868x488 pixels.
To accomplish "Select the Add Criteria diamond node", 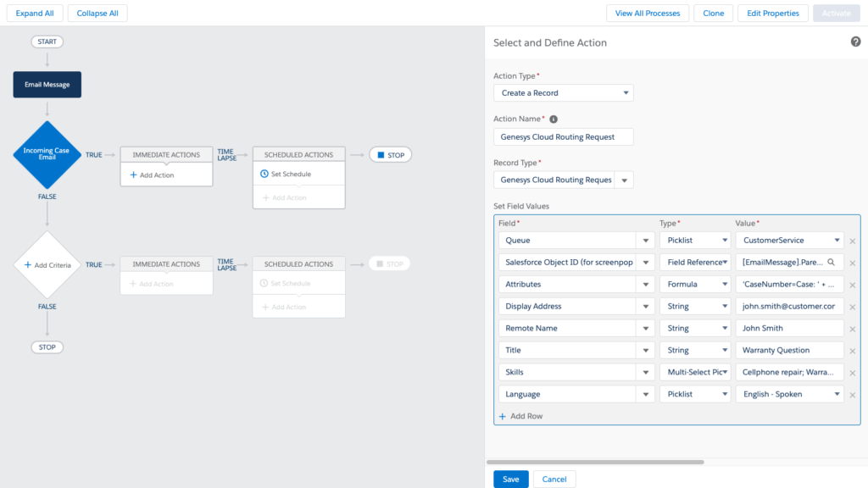I will tap(47, 263).
